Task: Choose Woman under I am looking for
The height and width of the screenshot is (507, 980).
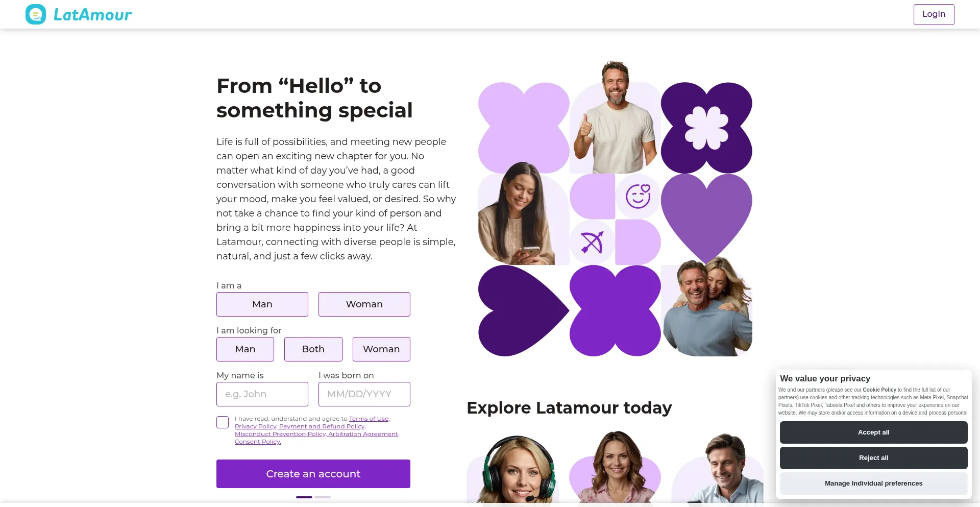Action: tap(381, 349)
